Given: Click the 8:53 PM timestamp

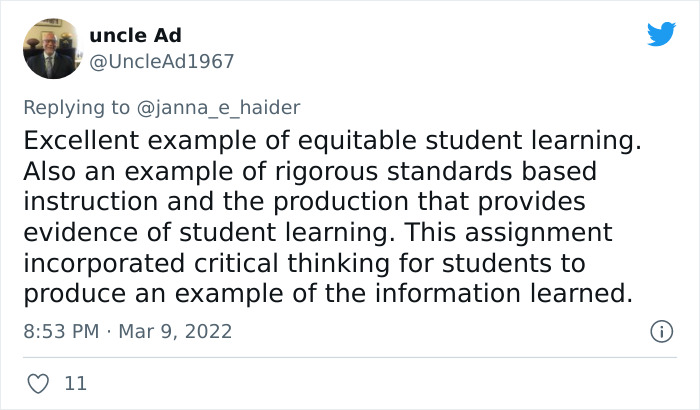Looking at the screenshot, I should tap(61, 331).
